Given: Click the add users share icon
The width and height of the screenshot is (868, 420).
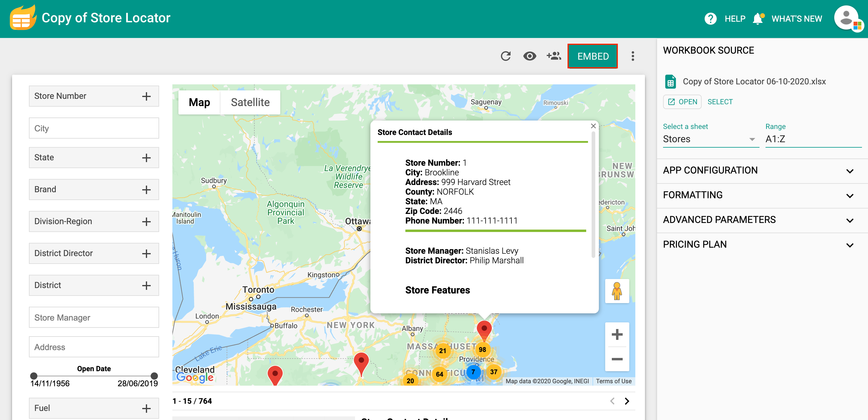Looking at the screenshot, I should click(554, 56).
